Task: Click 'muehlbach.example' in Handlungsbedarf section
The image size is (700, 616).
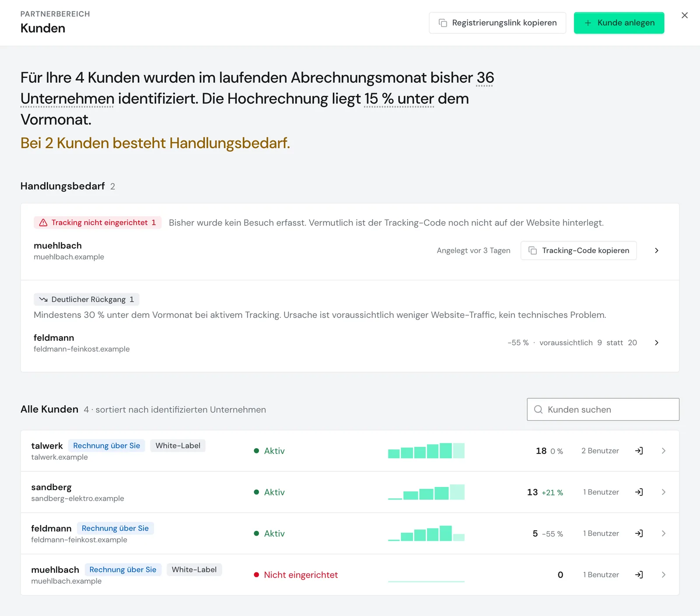Action: point(69,257)
